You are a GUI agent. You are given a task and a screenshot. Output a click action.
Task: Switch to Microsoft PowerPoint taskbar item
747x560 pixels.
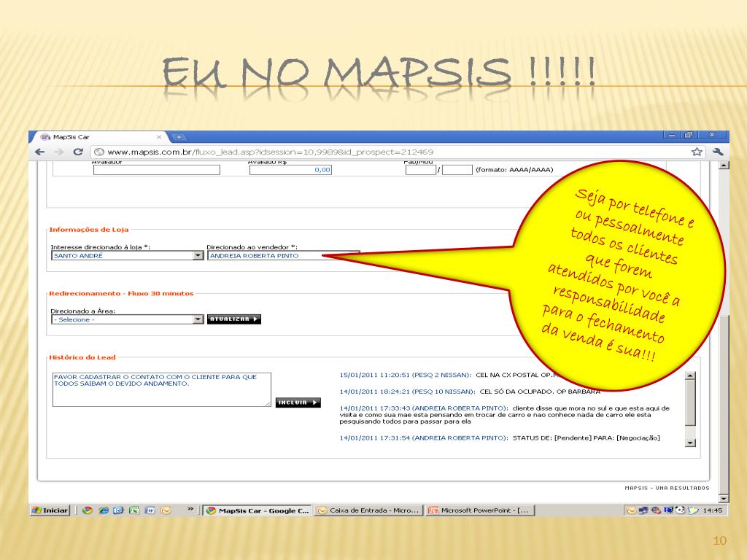point(480,510)
